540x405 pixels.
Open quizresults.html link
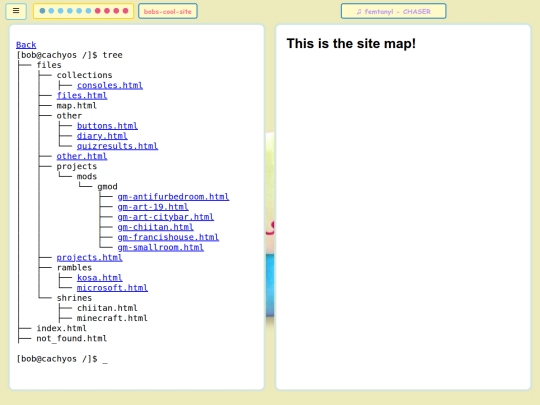117,146
